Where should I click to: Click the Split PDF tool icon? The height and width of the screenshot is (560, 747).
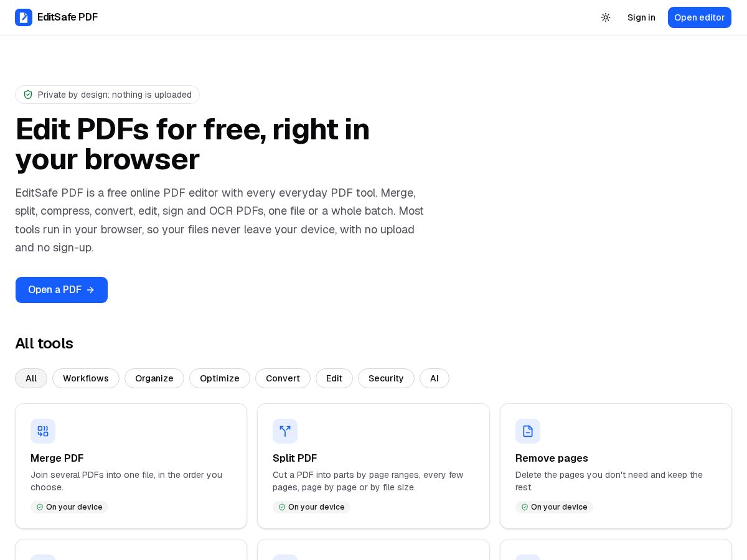tap(285, 431)
